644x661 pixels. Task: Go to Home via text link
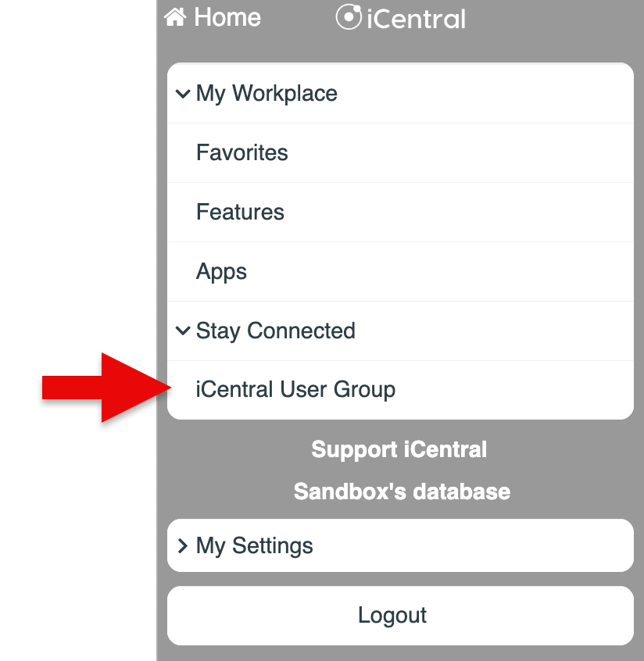click(227, 16)
